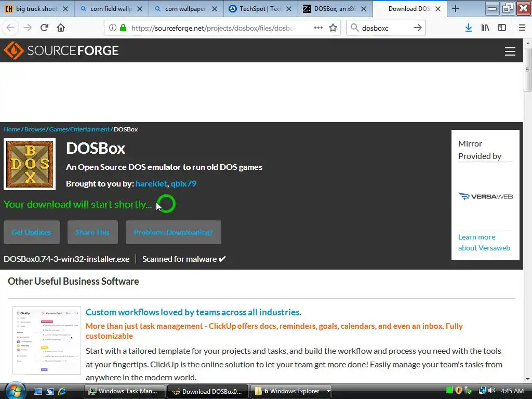Launch Internet Explorer from quick launch

pyautogui.click(x=62, y=391)
